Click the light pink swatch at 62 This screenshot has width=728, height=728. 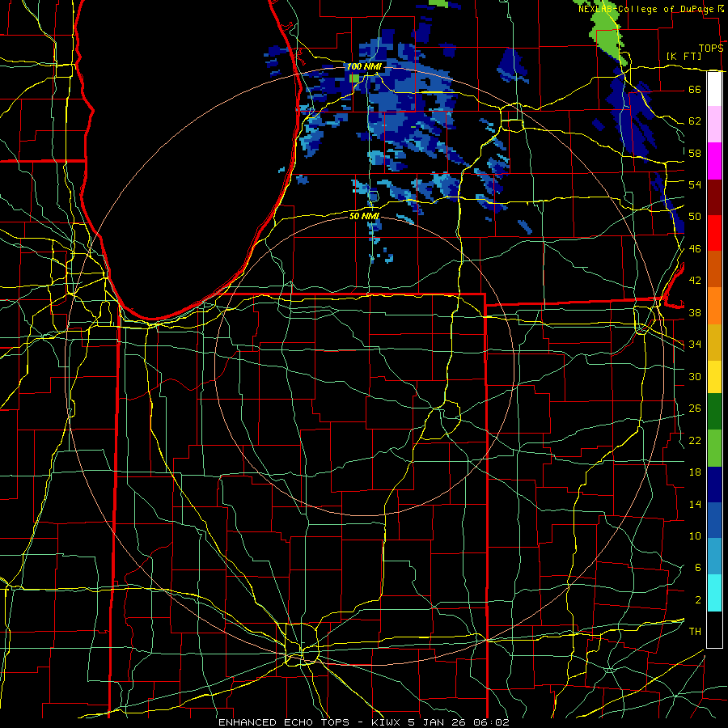pyautogui.click(x=714, y=124)
